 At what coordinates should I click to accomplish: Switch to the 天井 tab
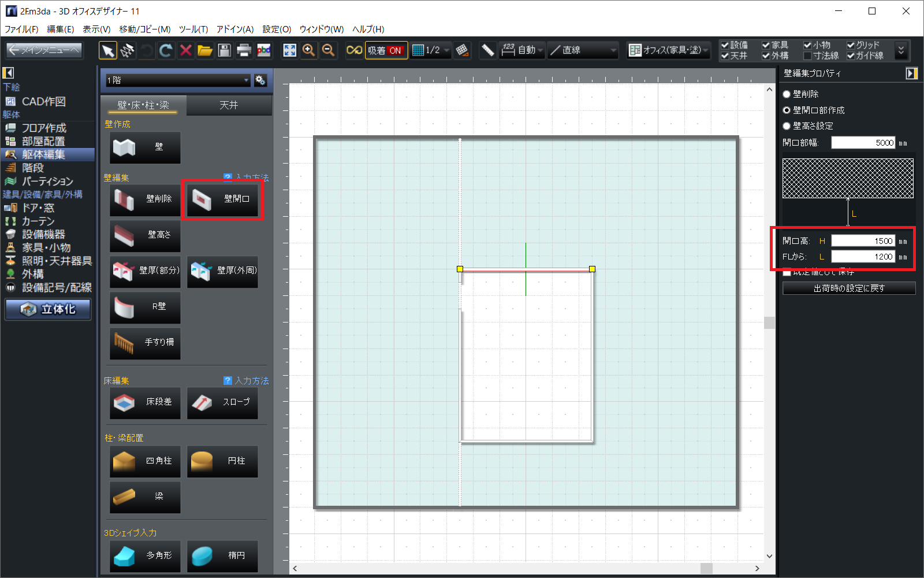(229, 105)
